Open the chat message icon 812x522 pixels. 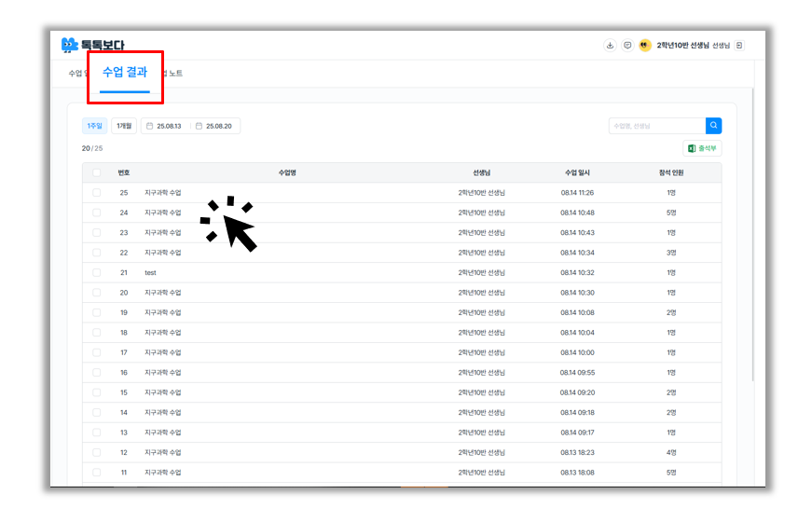point(627,45)
